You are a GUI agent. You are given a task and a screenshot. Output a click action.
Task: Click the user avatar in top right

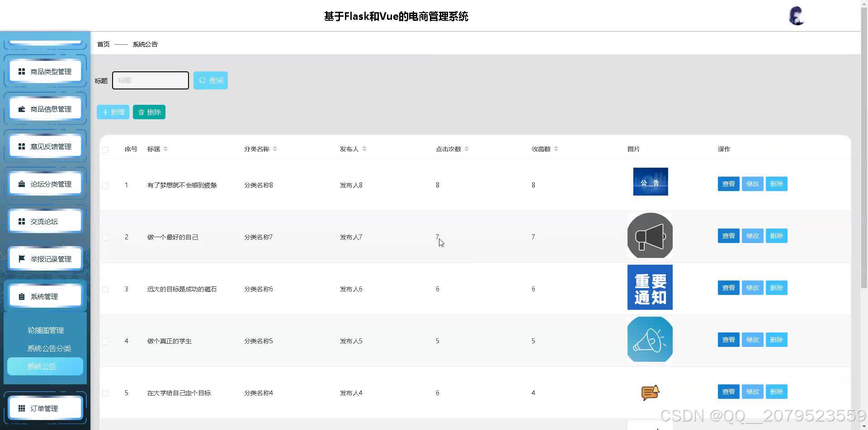click(x=797, y=16)
